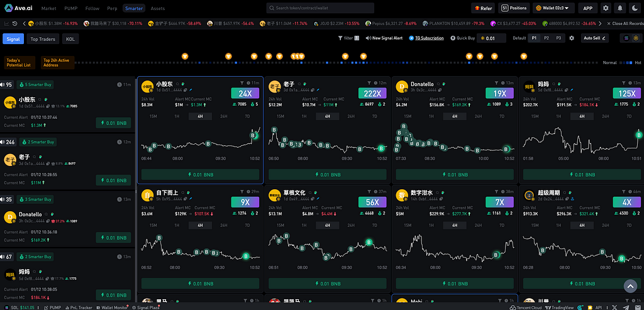This screenshot has width=644, height=310.
Task: Open the PnL Tracker in the footer
Action: tap(79, 307)
